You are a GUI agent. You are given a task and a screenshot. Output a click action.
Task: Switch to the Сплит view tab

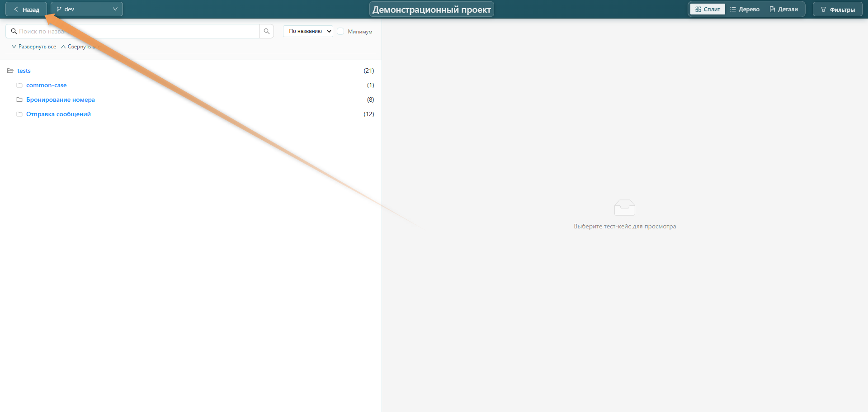click(708, 9)
